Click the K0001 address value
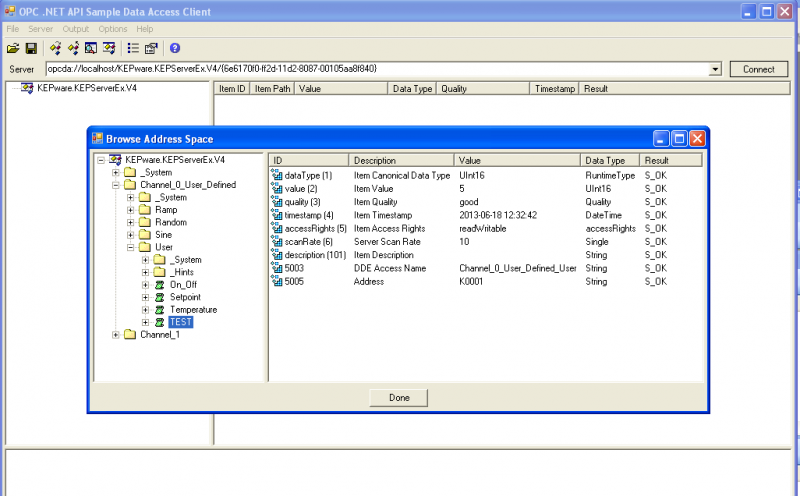Viewport: 800px width, 496px height. (471, 282)
